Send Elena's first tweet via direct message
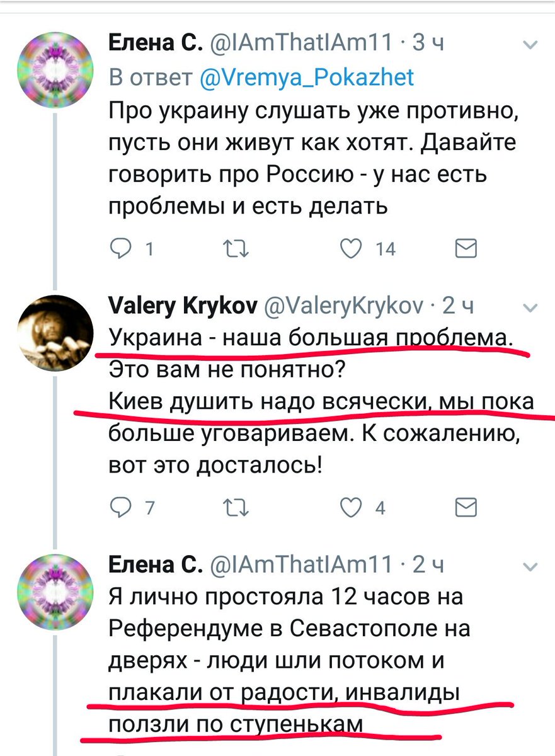Viewport: 555px width, 756px height. pyautogui.click(x=466, y=249)
